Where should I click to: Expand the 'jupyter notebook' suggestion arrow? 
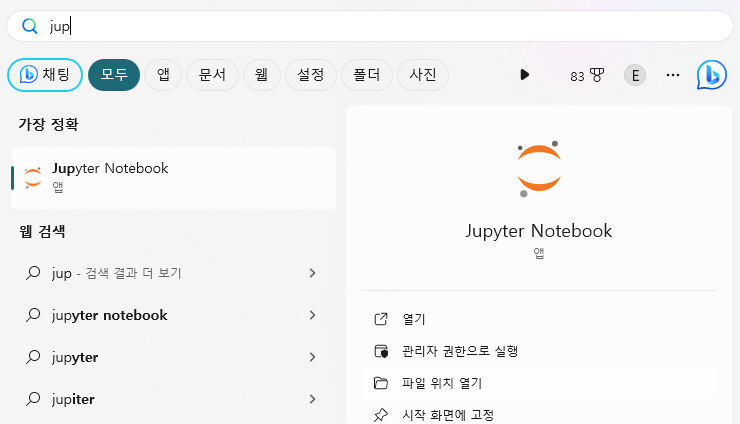click(312, 315)
